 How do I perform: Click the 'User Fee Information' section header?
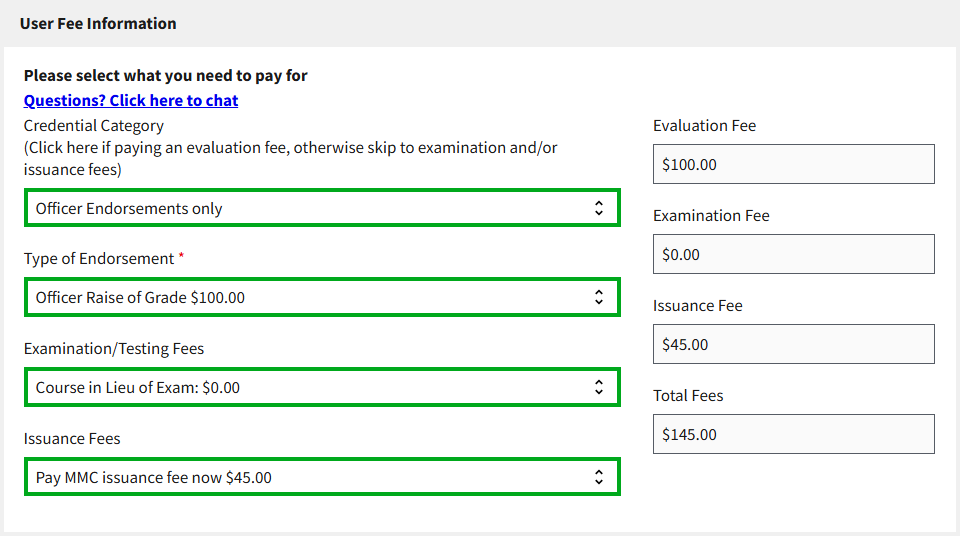[x=98, y=23]
